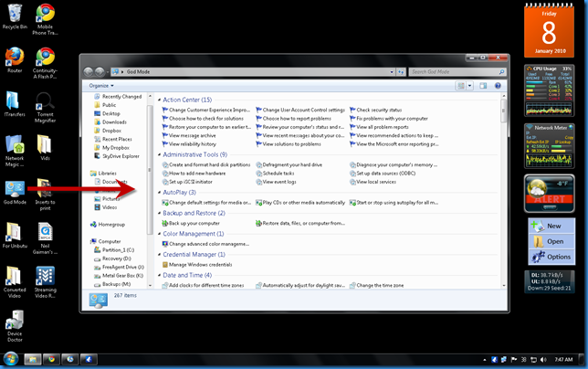Open the Help question mark icon
The width and height of the screenshot is (588, 369).
point(498,86)
